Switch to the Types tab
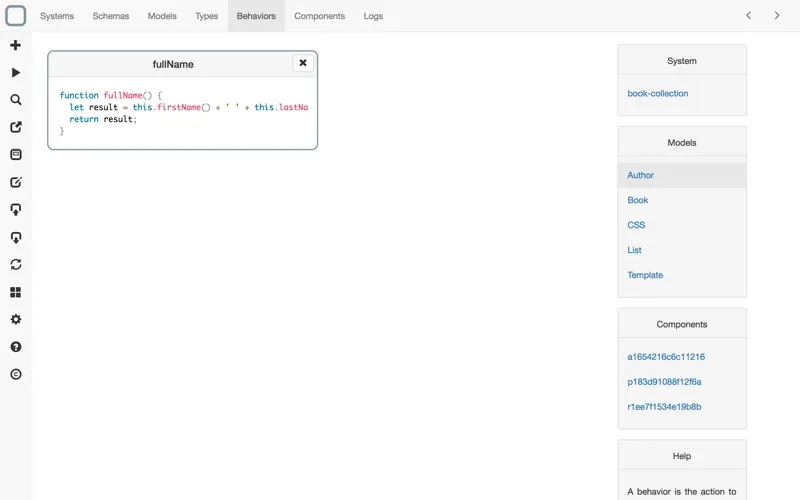Screen dimensions: 800x500 [207, 16]
